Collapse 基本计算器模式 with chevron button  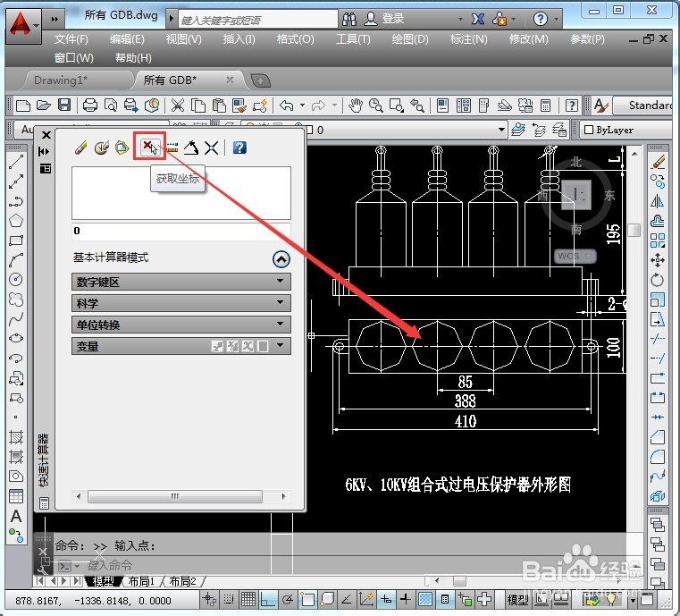(x=281, y=259)
